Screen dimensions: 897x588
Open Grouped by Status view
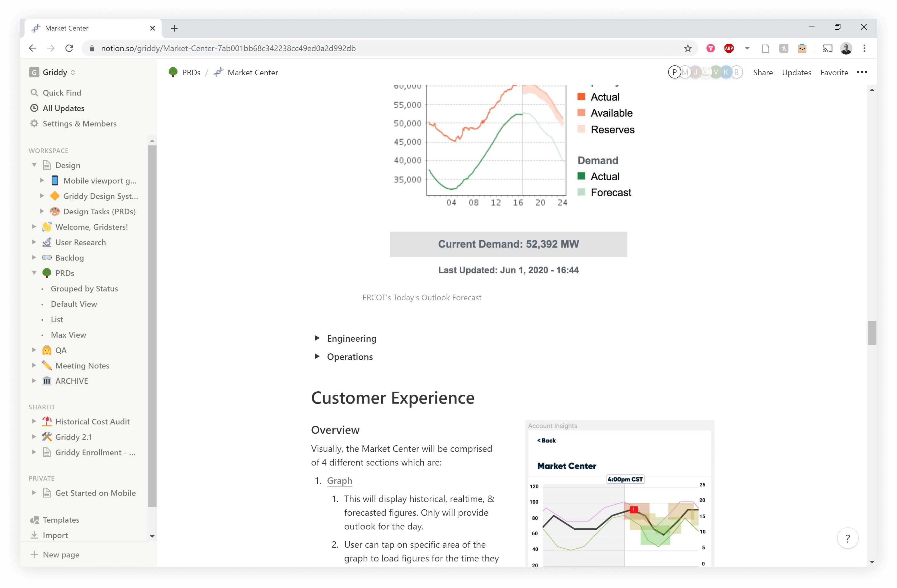pos(85,289)
